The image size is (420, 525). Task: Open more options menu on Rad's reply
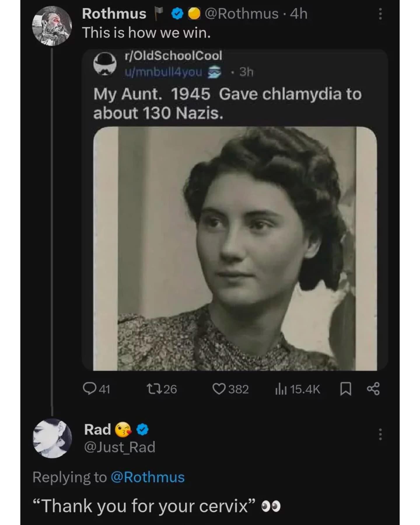coord(380,434)
